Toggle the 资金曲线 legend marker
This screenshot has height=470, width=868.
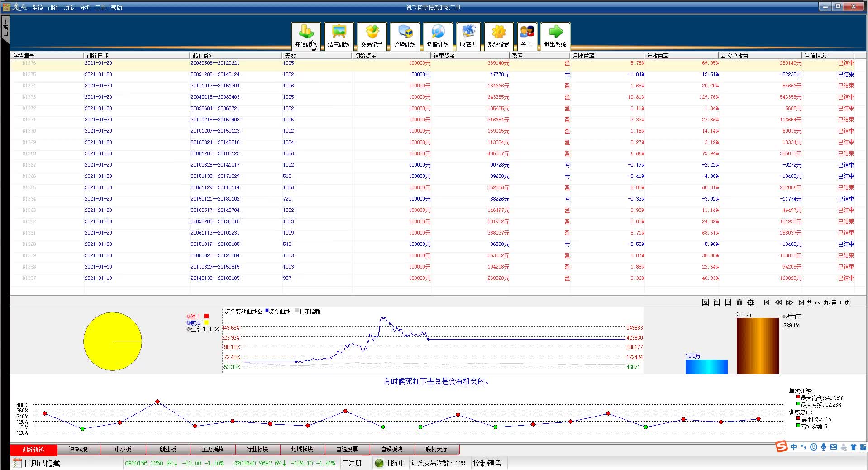pyautogui.click(x=267, y=311)
